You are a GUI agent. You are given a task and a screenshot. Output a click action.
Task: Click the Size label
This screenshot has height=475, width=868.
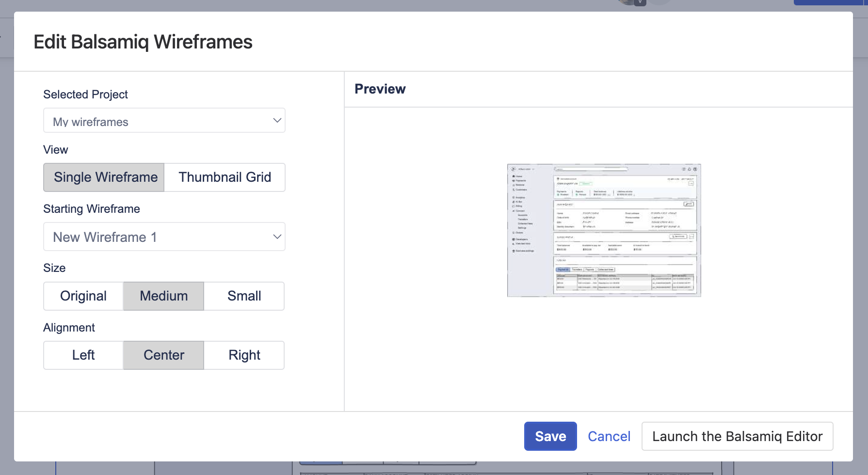pyautogui.click(x=54, y=268)
